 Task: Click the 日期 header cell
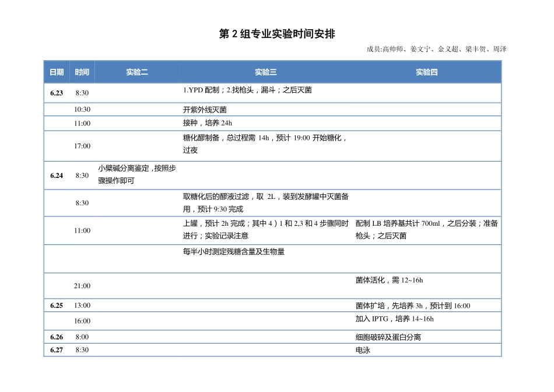57,71
